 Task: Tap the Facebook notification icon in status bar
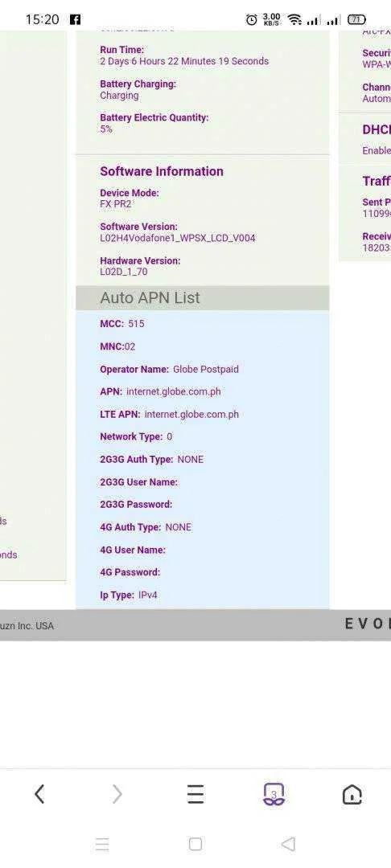[76, 19]
